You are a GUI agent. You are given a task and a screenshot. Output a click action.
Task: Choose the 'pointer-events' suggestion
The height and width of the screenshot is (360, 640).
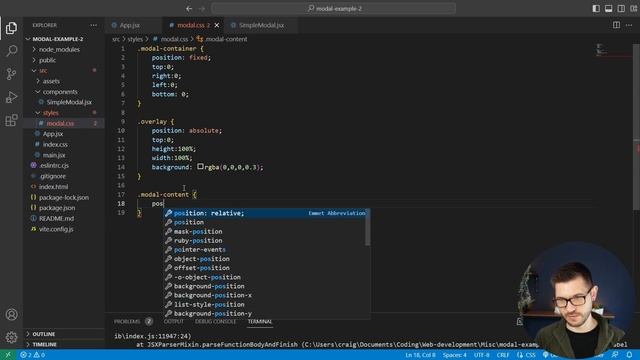coord(264,250)
